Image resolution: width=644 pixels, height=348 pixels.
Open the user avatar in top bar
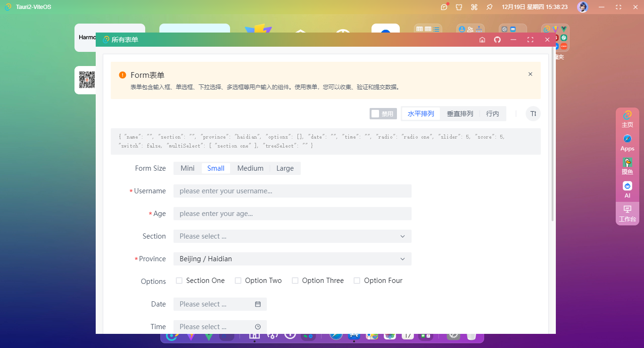583,7
